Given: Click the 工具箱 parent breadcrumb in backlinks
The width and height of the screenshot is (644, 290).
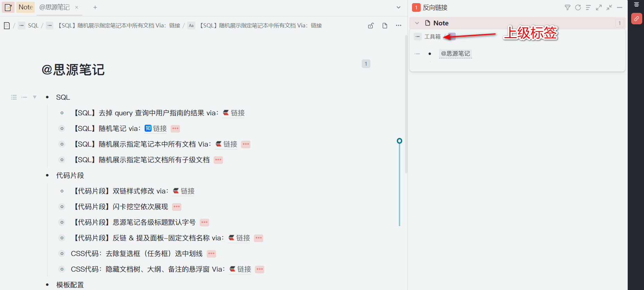Looking at the screenshot, I should tap(432, 37).
